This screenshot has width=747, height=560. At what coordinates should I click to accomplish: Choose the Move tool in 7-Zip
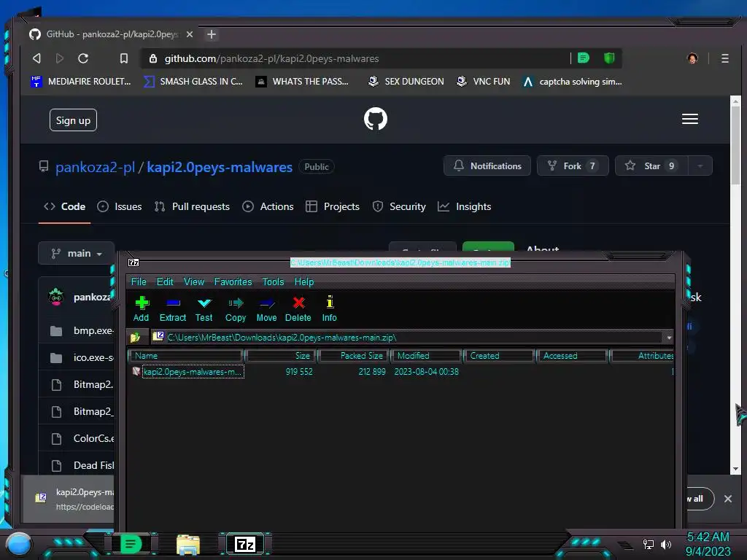(x=266, y=309)
